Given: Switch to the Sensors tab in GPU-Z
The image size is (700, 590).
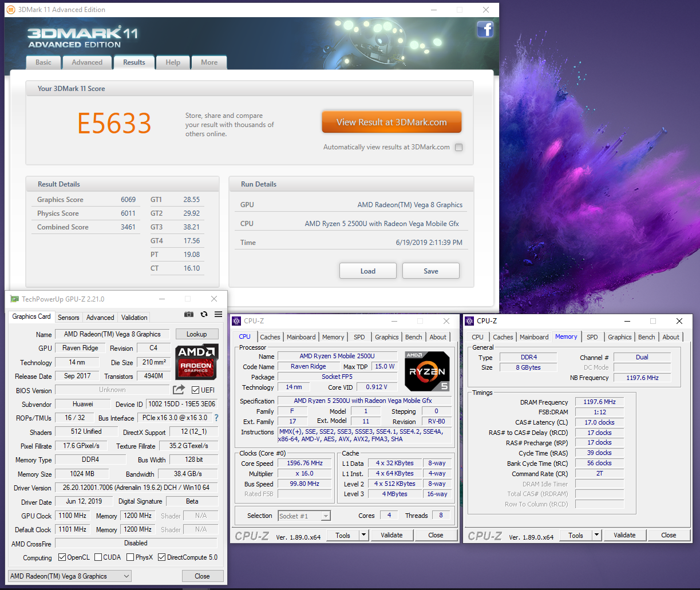Looking at the screenshot, I should [x=69, y=317].
